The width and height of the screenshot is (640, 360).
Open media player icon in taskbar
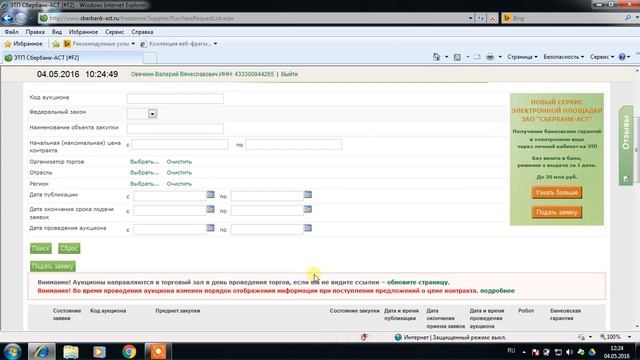click(x=100, y=351)
